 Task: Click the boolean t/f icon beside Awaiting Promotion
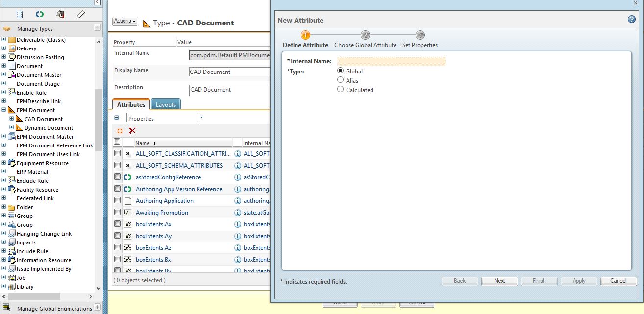[128, 213]
